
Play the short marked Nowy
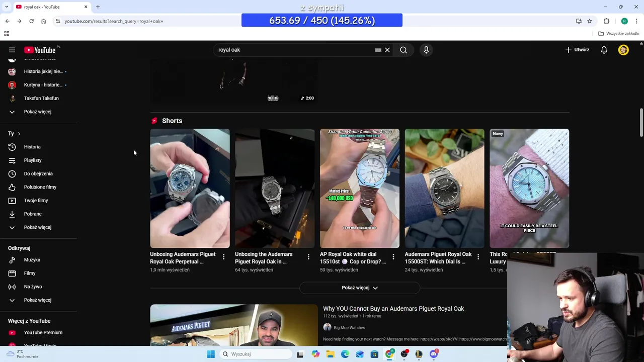click(x=529, y=189)
